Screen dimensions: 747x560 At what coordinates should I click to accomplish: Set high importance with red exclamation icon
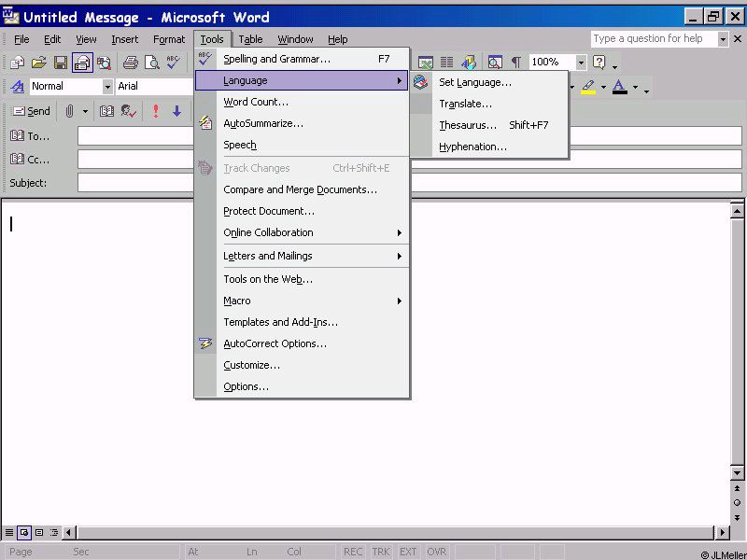pyautogui.click(x=155, y=111)
